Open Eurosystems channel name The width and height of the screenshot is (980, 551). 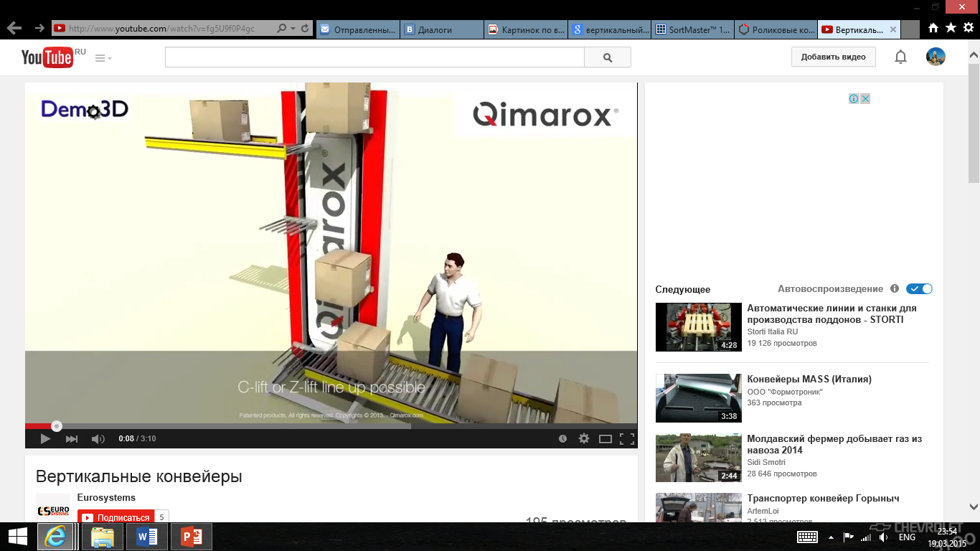pos(106,497)
